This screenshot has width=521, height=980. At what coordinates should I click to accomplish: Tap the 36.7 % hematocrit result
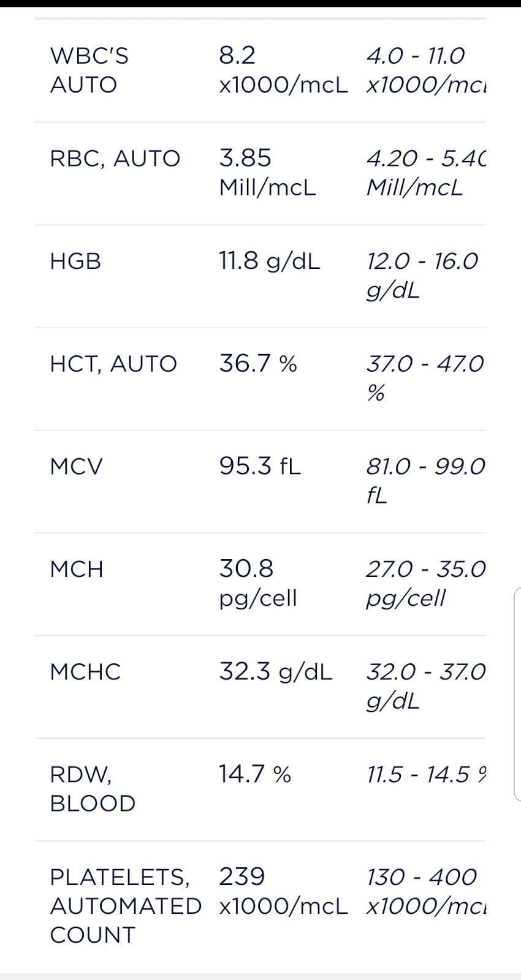click(258, 364)
